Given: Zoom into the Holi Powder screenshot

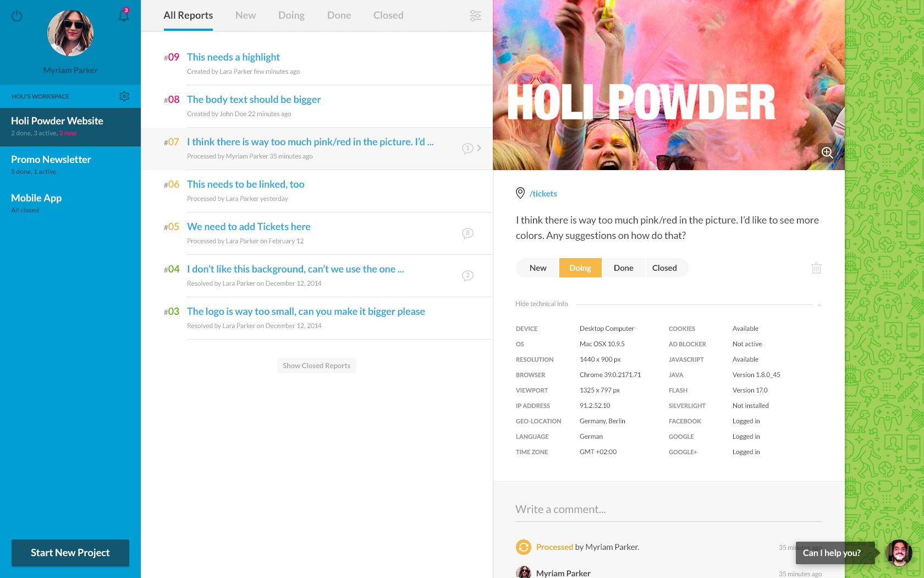Looking at the screenshot, I should click(827, 152).
